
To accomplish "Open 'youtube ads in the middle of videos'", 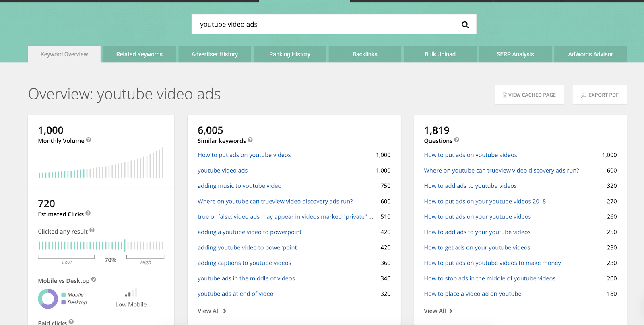I will 246,278.
